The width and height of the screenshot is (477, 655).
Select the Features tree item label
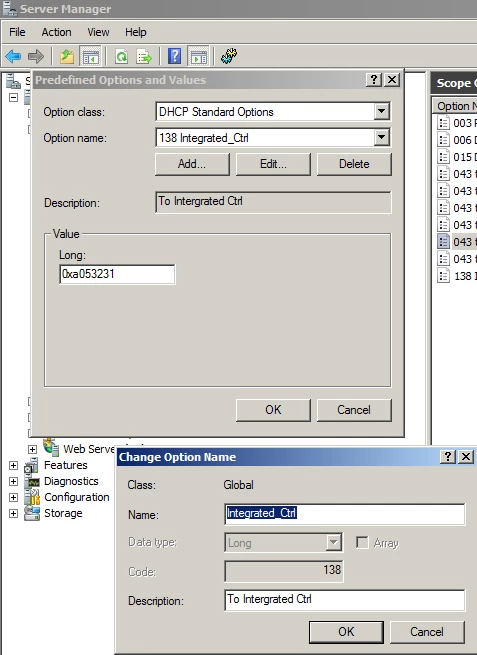pos(66,465)
